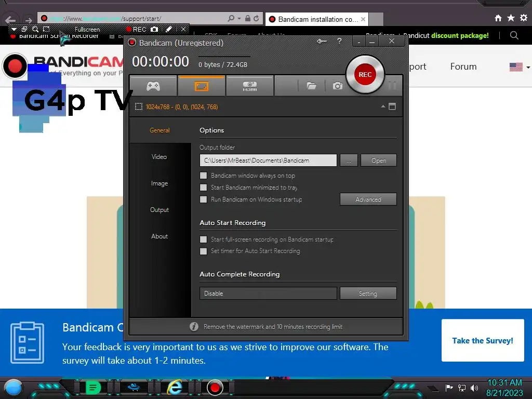
Task: Click the 1024x768 recording area text
Action: coord(182,107)
